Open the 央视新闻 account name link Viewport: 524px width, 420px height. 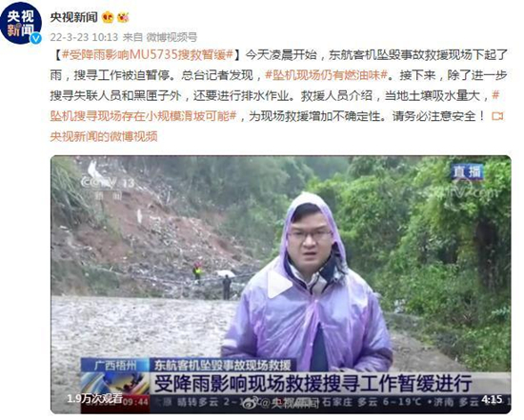[74, 17]
